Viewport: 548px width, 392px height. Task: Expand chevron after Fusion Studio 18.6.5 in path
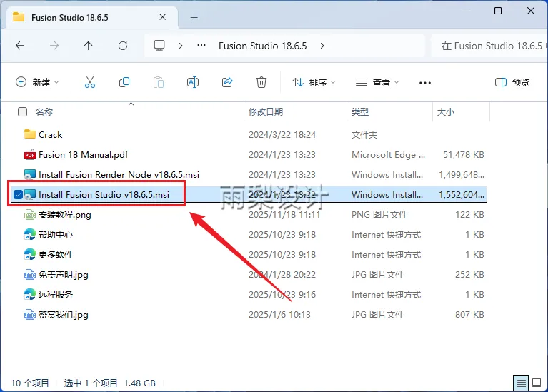tap(322, 46)
